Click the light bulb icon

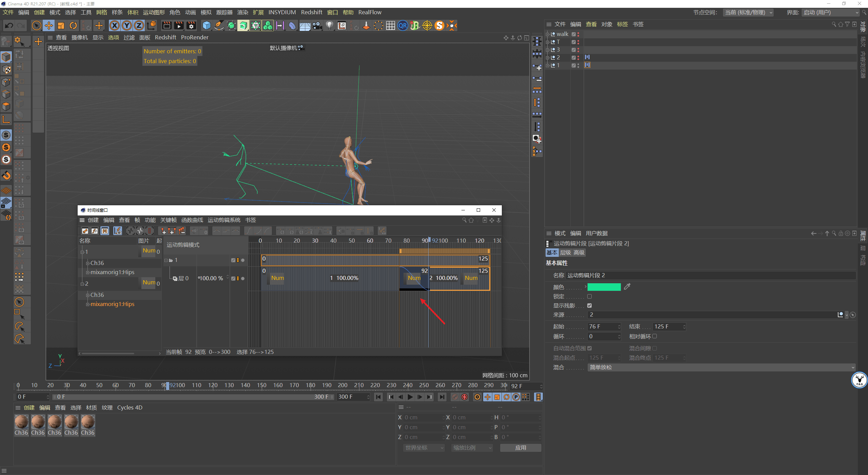(x=329, y=25)
